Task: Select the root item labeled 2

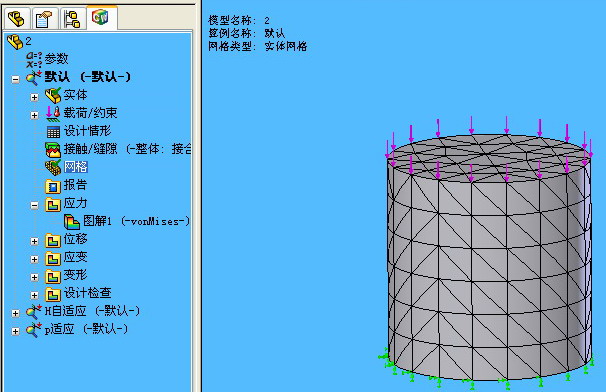Action: click(x=28, y=41)
